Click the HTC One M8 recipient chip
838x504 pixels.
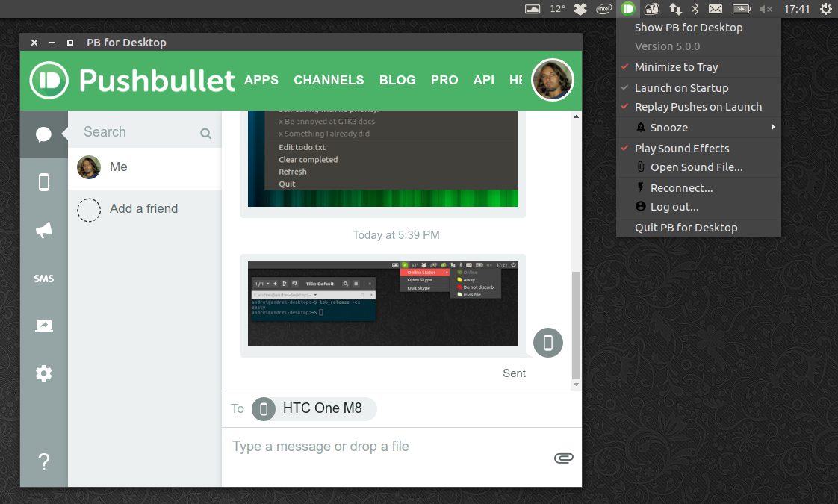(x=314, y=409)
